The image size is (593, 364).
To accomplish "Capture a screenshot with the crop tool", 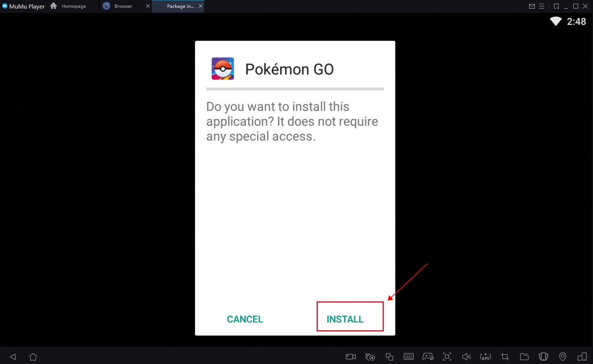I will 504,356.
